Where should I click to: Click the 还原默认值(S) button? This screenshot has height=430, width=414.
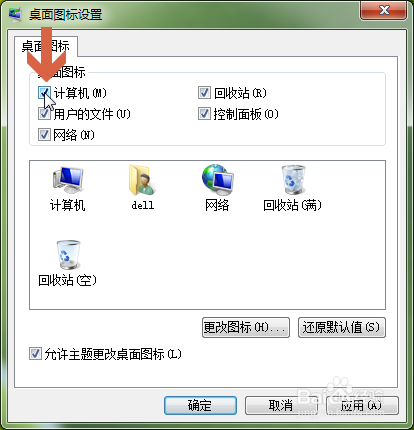(x=342, y=327)
